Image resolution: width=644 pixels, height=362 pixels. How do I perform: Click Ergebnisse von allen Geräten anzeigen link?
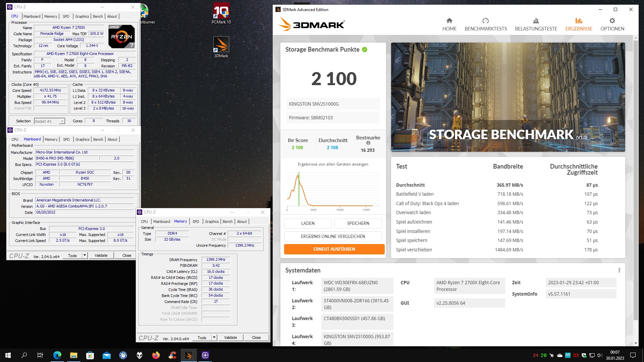[x=333, y=164]
